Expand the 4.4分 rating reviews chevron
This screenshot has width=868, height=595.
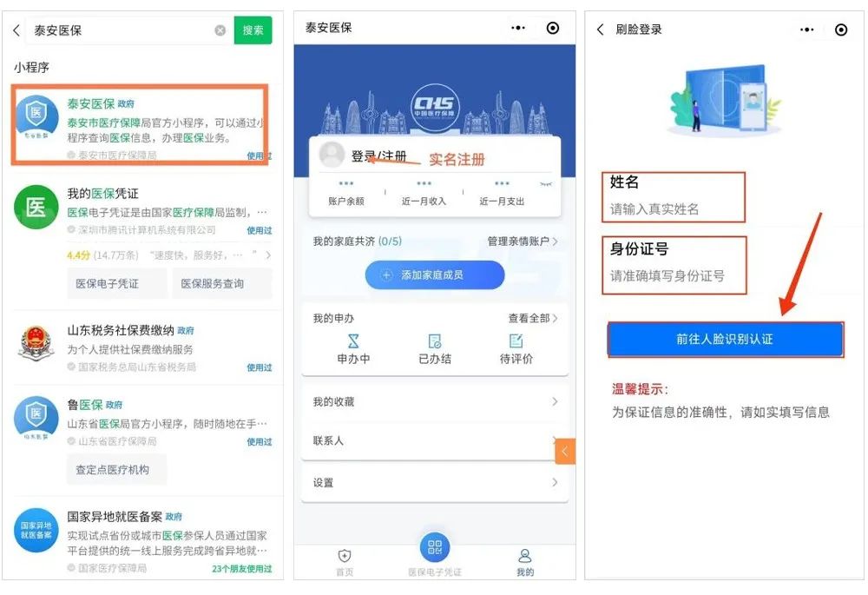[268, 255]
